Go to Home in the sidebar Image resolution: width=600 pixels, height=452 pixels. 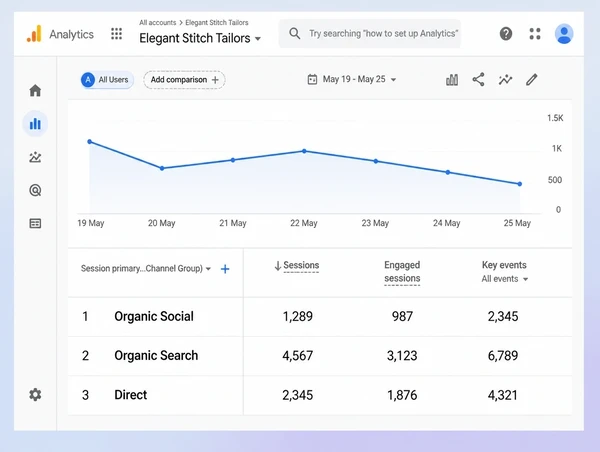click(x=35, y=90)
